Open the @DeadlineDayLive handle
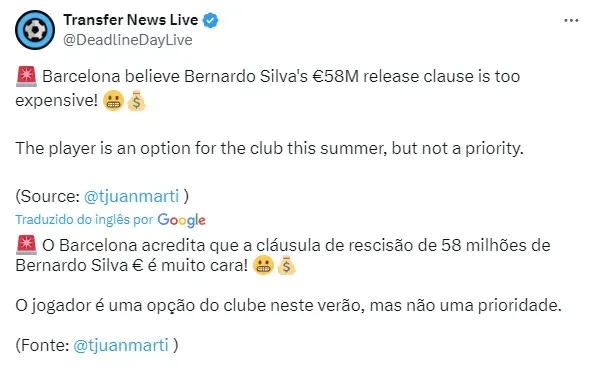Viewport: 593px width, 369px height. (128, 40)
